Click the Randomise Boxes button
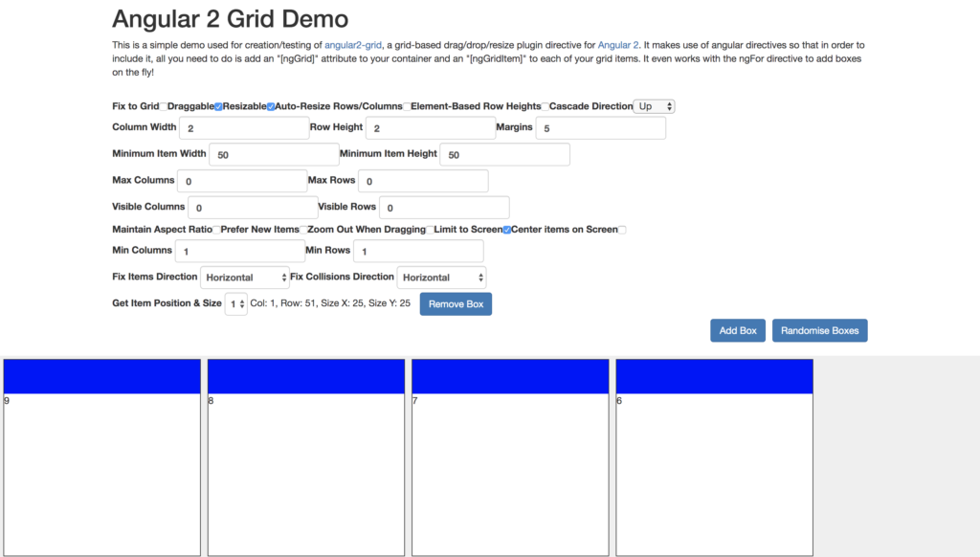 point(819,330)
